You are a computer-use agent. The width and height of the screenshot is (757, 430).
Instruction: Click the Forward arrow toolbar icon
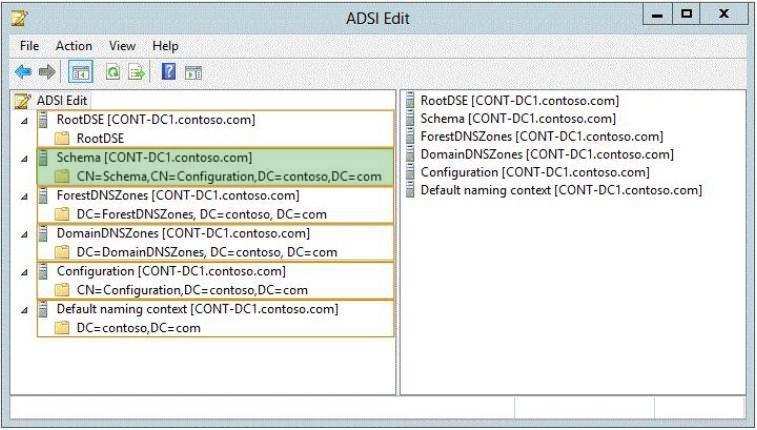point(47,72)
